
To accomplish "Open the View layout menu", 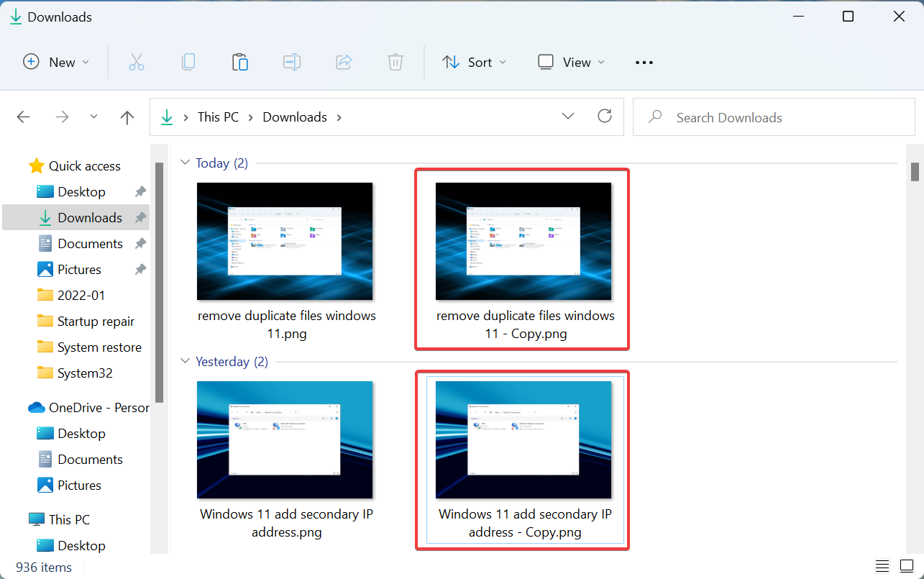I will pyautogui.click(x=572, y=63).
